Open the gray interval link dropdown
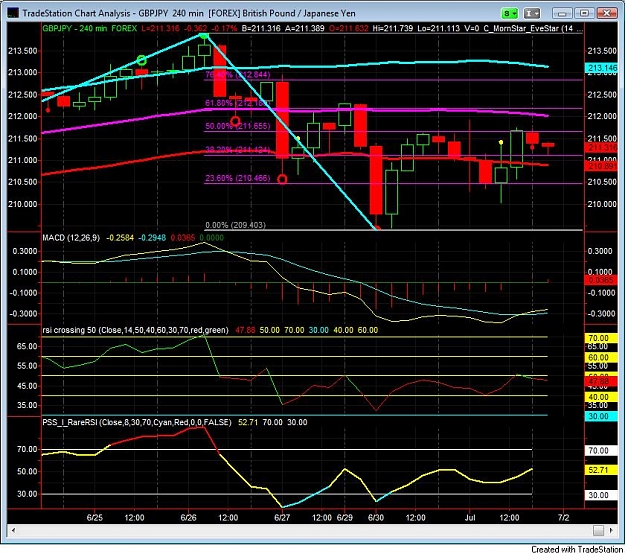Image resolution: width=625 pixels, height=554 pixels. click(531, 14)
